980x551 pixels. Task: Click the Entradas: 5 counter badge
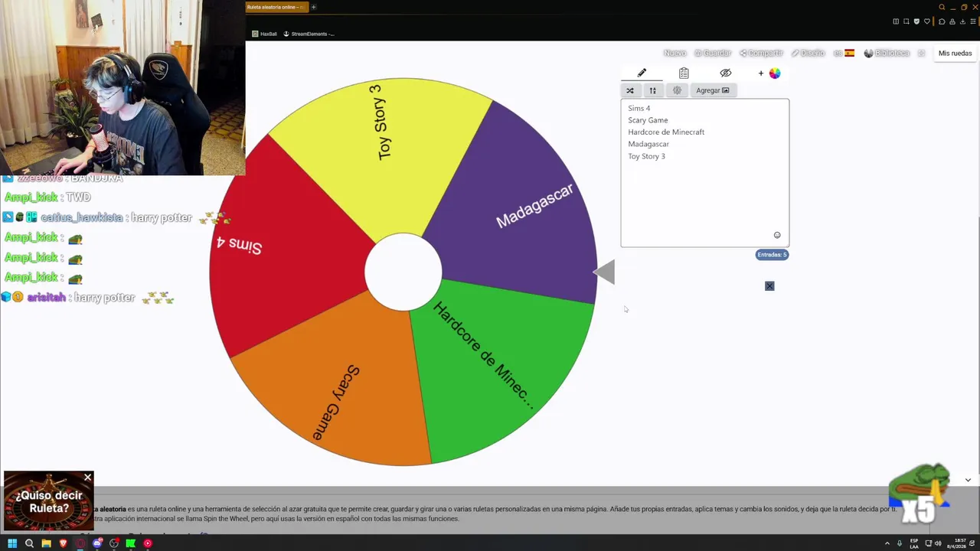772,254
